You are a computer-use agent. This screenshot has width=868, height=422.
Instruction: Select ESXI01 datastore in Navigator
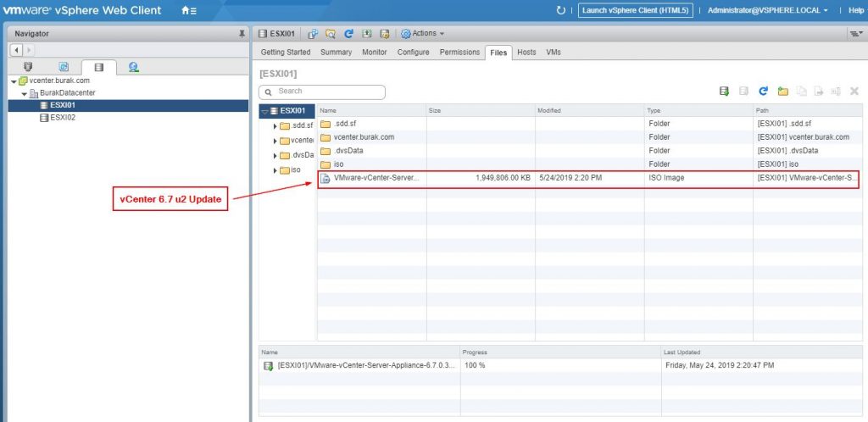(x=63, y=105)
